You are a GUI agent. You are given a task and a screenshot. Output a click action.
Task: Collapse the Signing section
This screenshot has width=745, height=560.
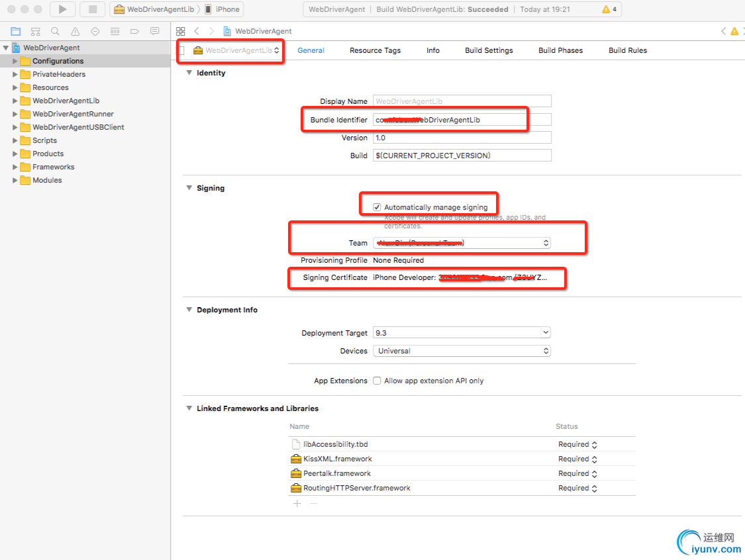click(189, 188)
